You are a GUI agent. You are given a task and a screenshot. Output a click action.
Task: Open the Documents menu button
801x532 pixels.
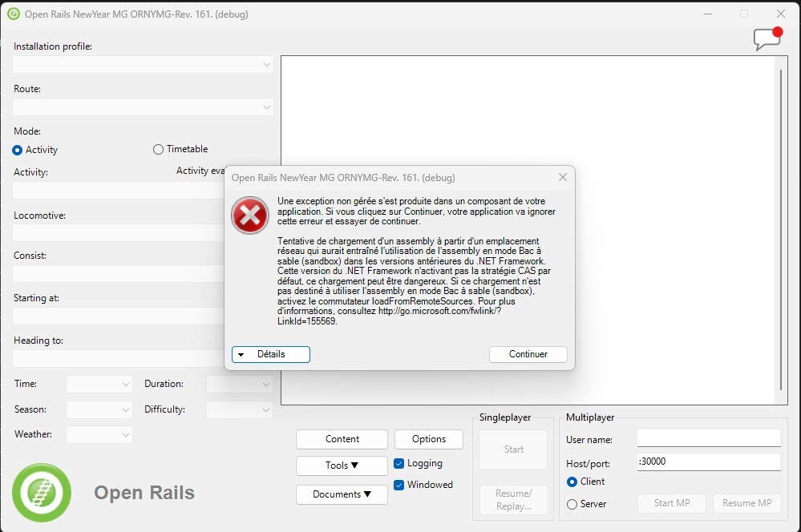342,494
